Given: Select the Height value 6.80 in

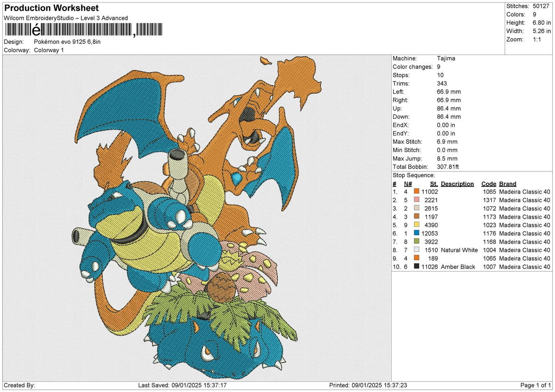Looking at the screenshot, I should (541, 23).
